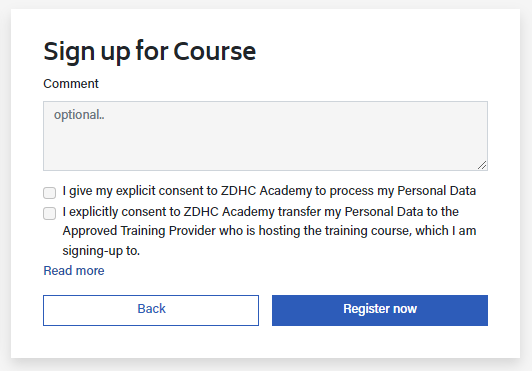Confirm course registration with Register now

click(380, 310)
